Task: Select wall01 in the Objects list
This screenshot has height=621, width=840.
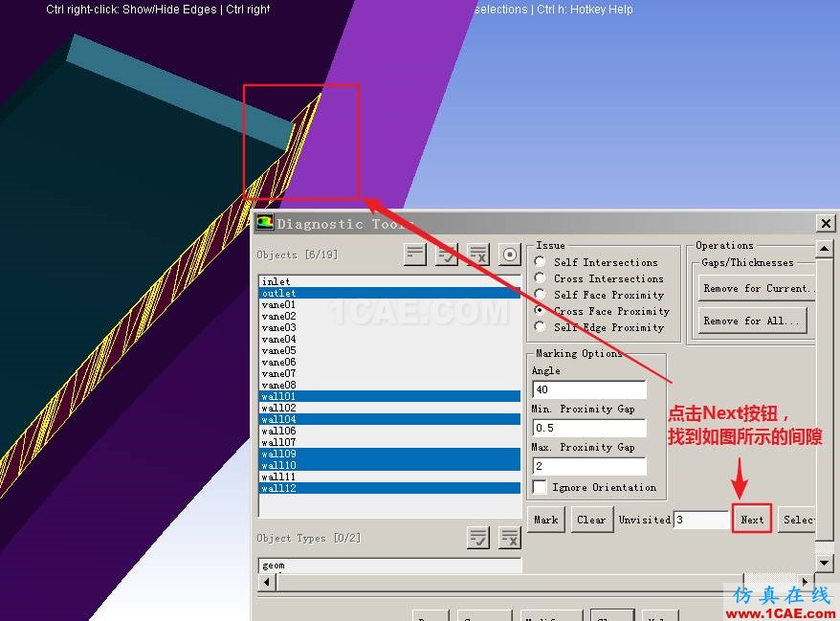Action: click(x=389, y=396)
